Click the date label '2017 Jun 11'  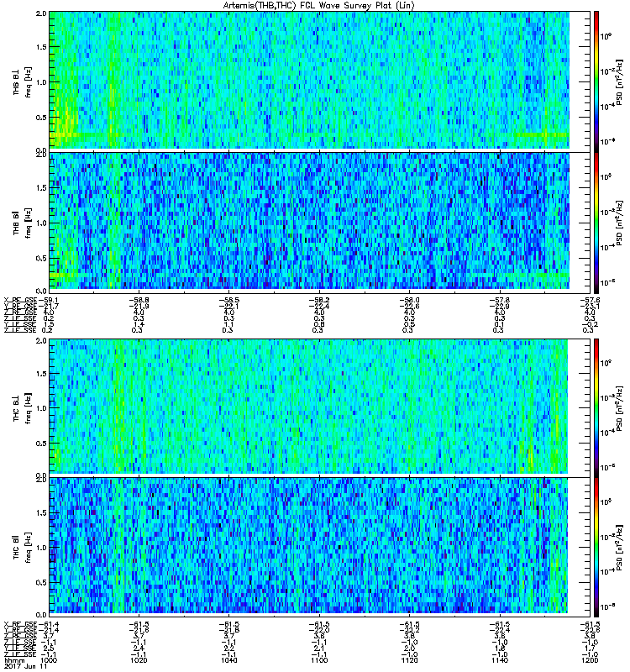pos(25,666)
